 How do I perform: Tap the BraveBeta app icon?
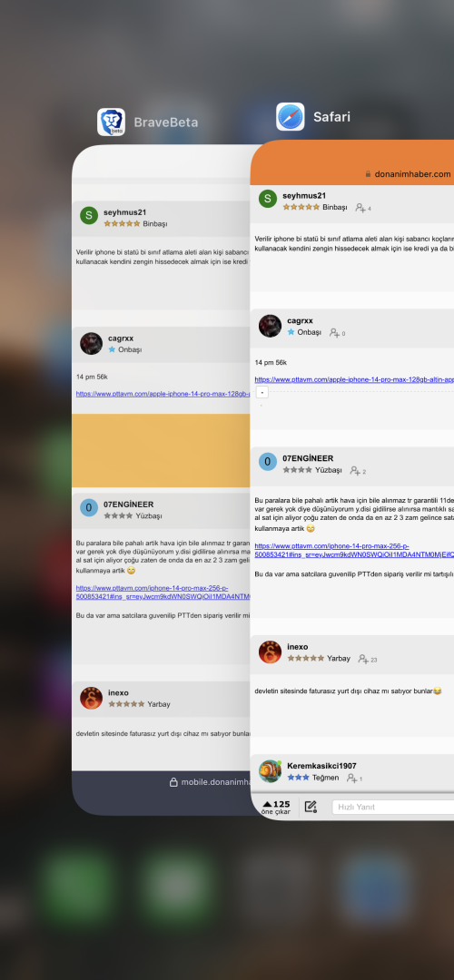tap(111, 122)
